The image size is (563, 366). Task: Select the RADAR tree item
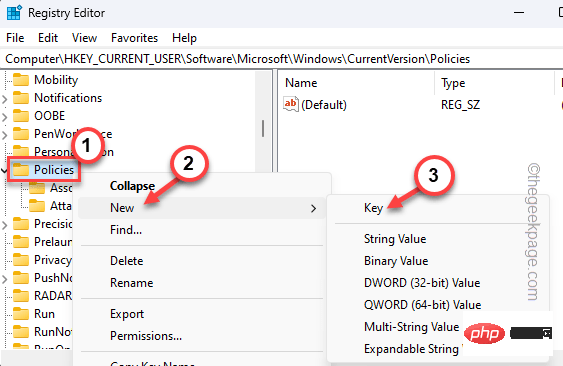(53, 296)
